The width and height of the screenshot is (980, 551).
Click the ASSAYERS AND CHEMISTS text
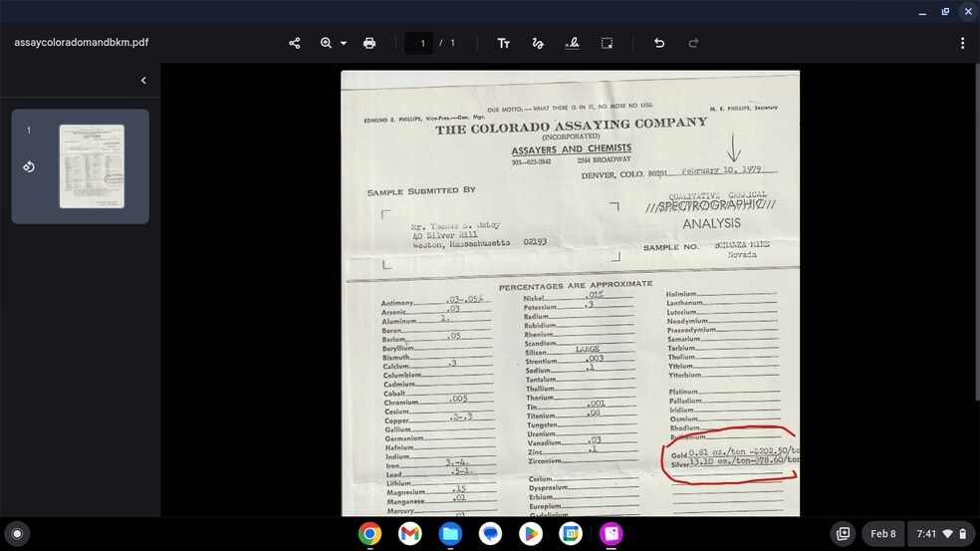click(572, 149)
